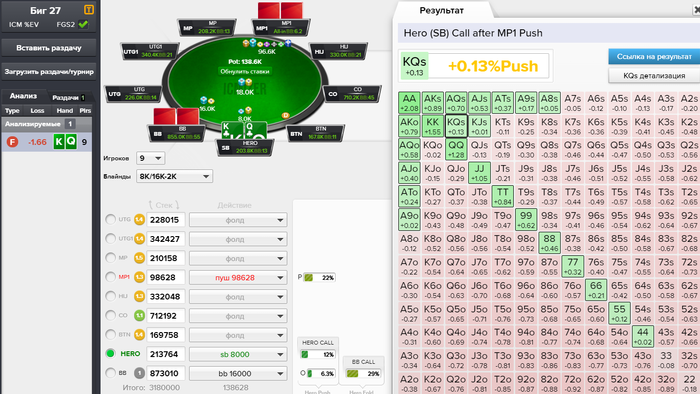Click the green K card in hand row

[x=59, y=142]
